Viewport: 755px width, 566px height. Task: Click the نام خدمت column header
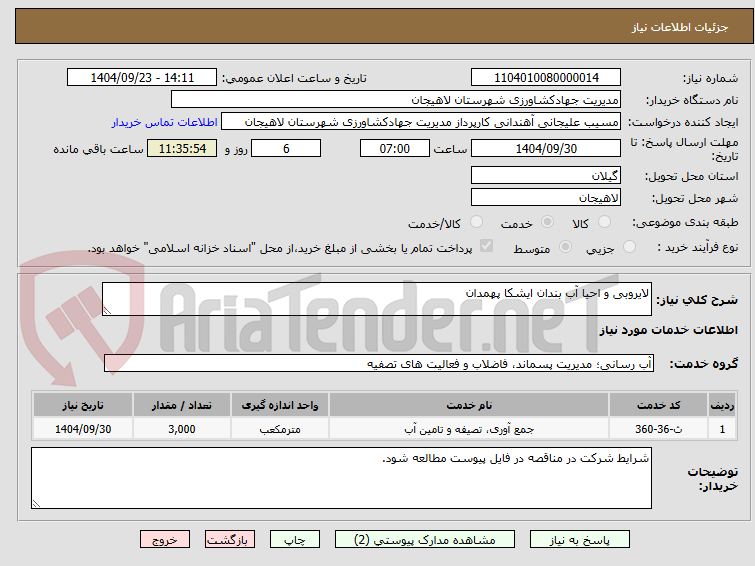click(x=469, y=405)
